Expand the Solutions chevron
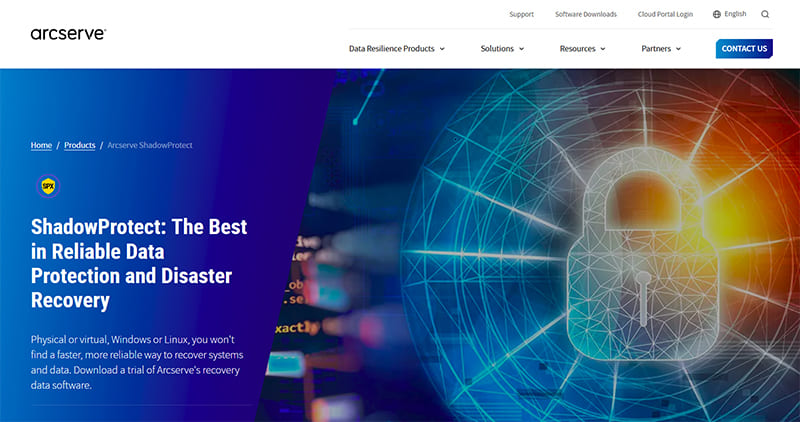This screenshot has height=422, width=800. (521, 49)
